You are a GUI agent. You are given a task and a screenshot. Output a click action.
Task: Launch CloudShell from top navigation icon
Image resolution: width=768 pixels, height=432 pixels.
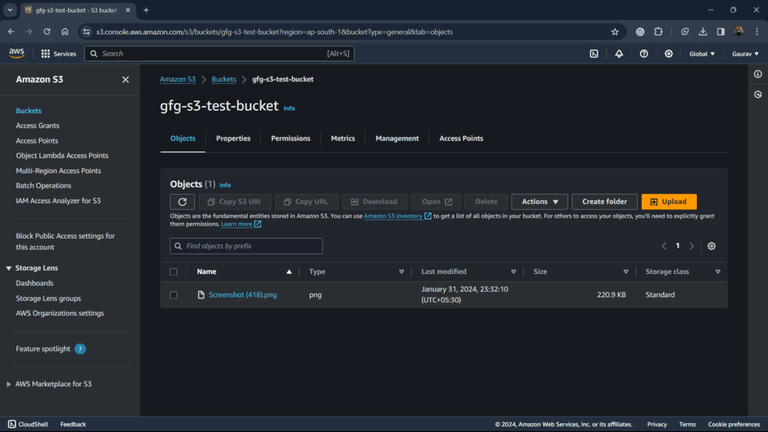[x=594, y=54]
